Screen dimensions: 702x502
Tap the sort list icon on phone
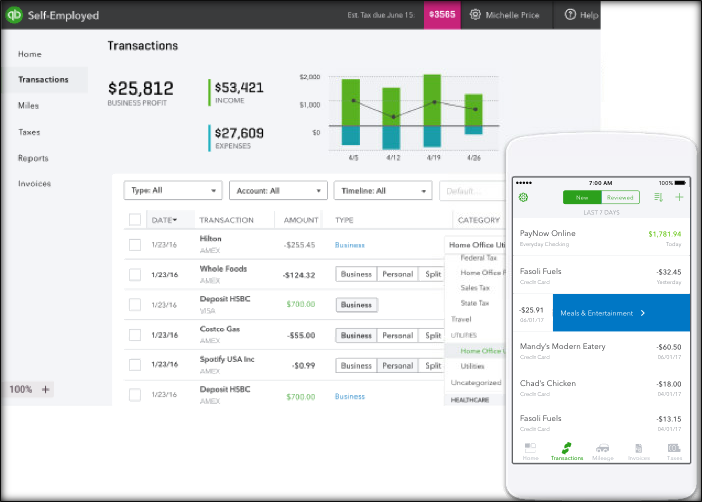(658, 197)
